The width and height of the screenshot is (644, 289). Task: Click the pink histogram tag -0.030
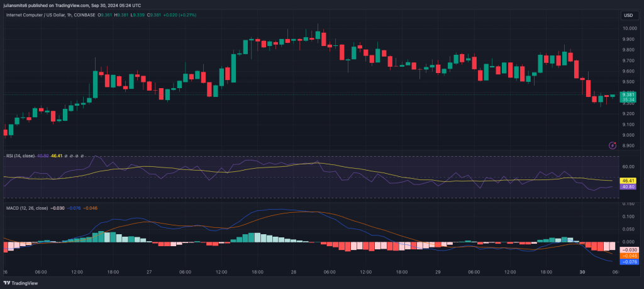(630, 250)
